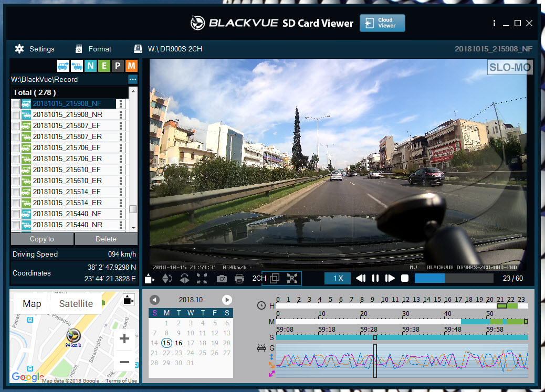Open the options menu for 20181015_215807_ER

(121, 136)
